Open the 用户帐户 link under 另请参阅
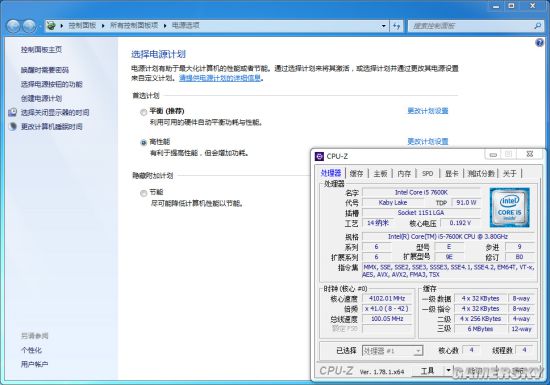The height and width of the screenshot is (385, 550). coord(34,364)
